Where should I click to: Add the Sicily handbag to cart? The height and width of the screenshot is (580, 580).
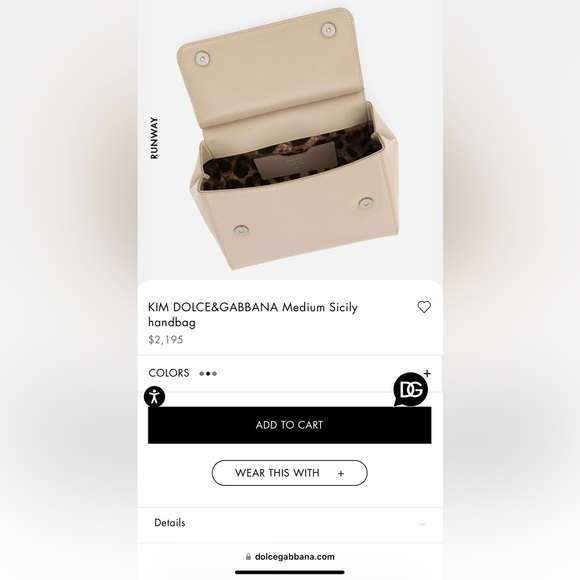(290, 425)
